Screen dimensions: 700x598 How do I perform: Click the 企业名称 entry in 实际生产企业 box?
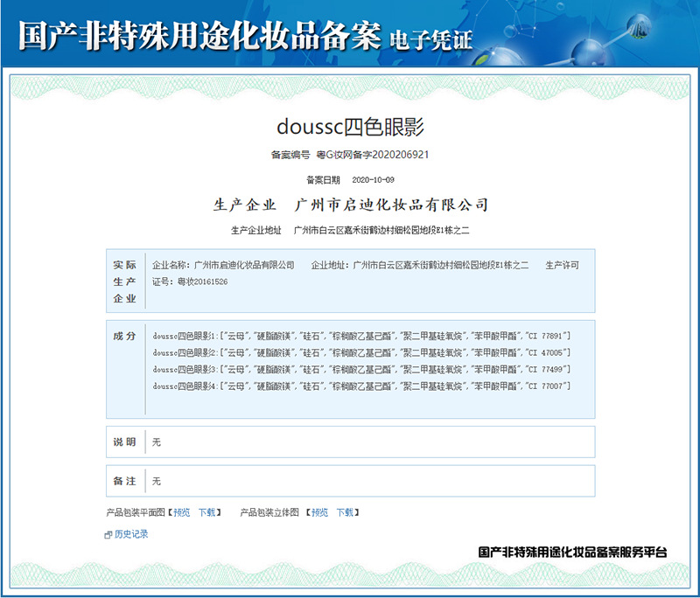[223, 265]
